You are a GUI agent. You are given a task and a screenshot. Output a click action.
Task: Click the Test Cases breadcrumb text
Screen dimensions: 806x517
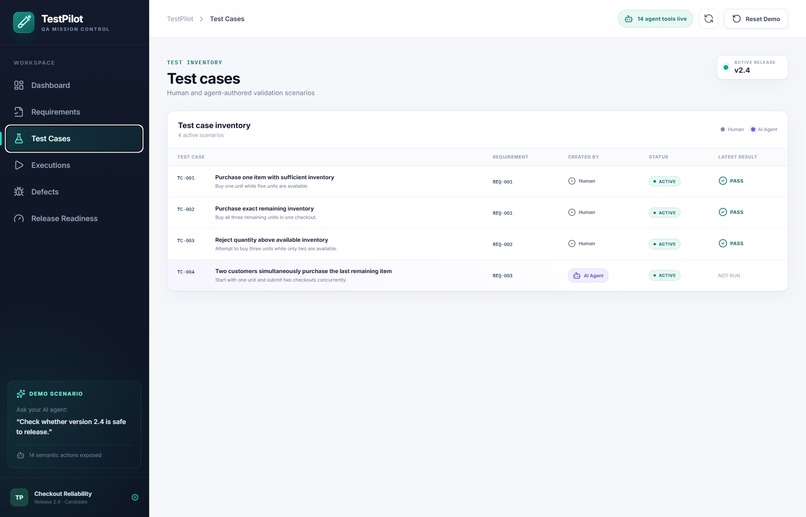tap(227, 19)
